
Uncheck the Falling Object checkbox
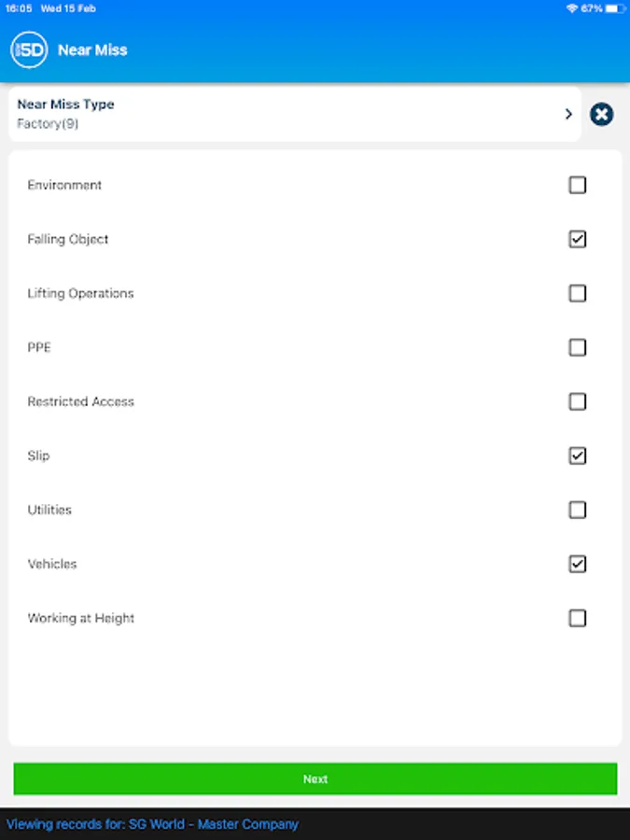pos(578,239)
